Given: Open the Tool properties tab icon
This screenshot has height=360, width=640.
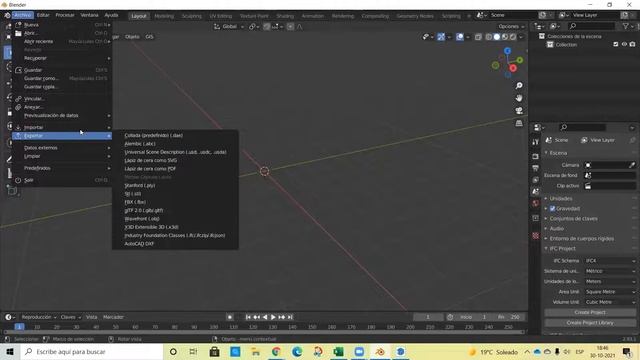Looking at the screenshot, I should (x=536, y=142).
